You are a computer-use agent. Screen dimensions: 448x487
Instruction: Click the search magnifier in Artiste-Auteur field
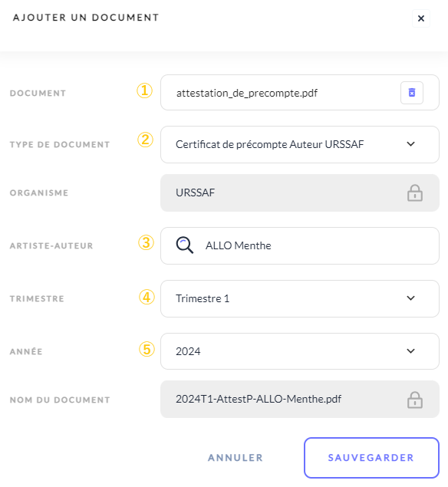click(185, 245)
